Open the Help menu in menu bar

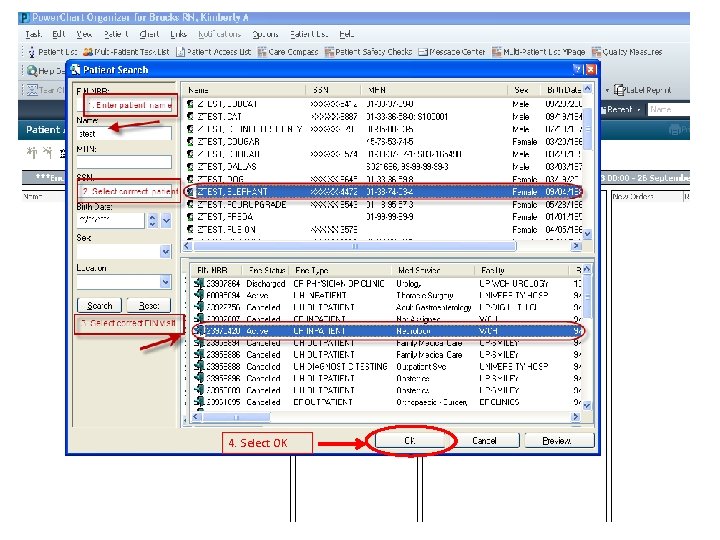click(x=347, y=34)
